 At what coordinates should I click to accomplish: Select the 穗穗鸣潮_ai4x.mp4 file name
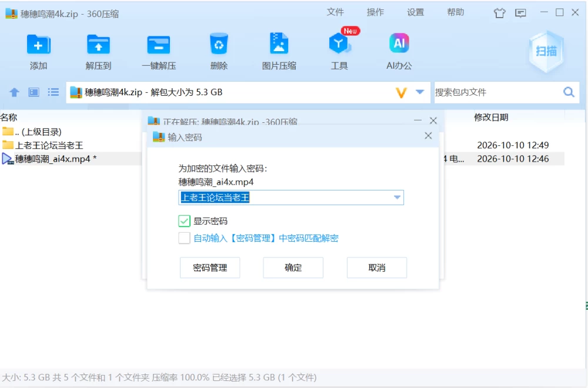coord(55,159)
